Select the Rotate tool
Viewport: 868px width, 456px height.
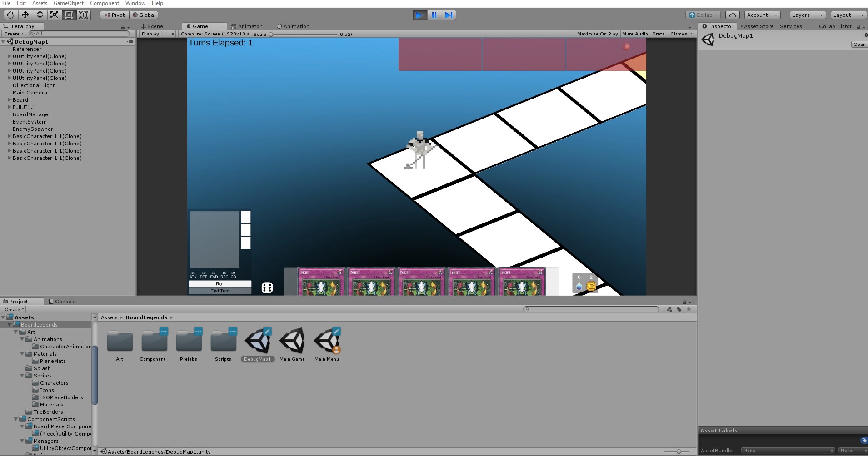40,15
